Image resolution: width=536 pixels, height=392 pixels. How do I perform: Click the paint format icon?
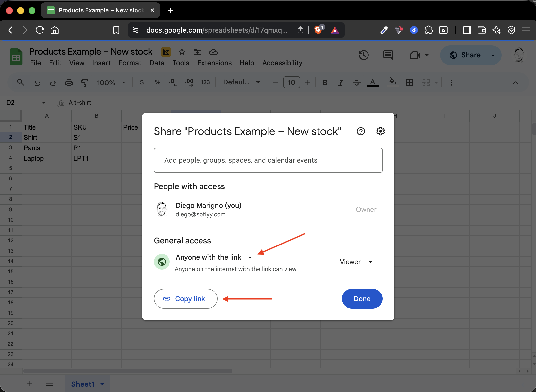click(84, 82)
